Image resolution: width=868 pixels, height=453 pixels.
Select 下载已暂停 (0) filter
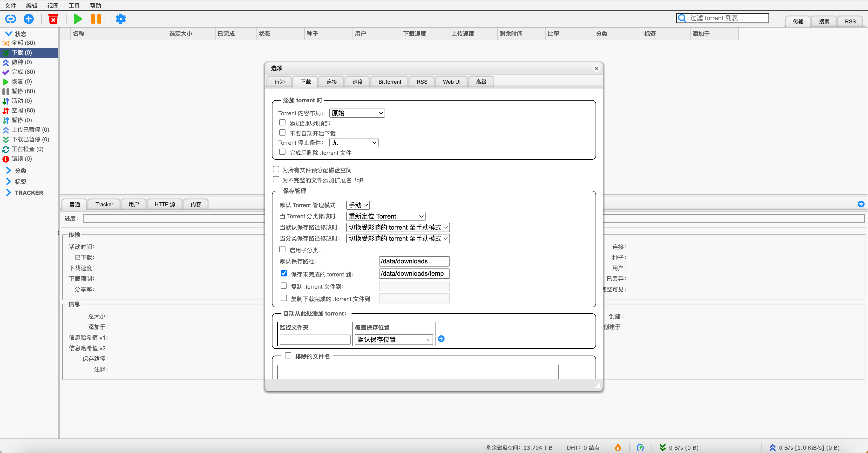[x=29, y=139]
